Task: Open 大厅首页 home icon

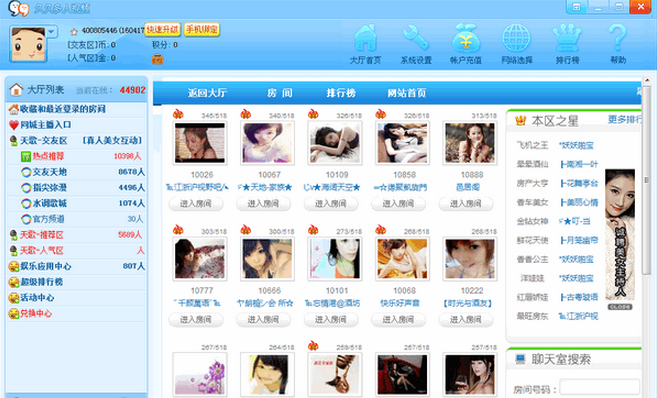Action: click(365, 39)
